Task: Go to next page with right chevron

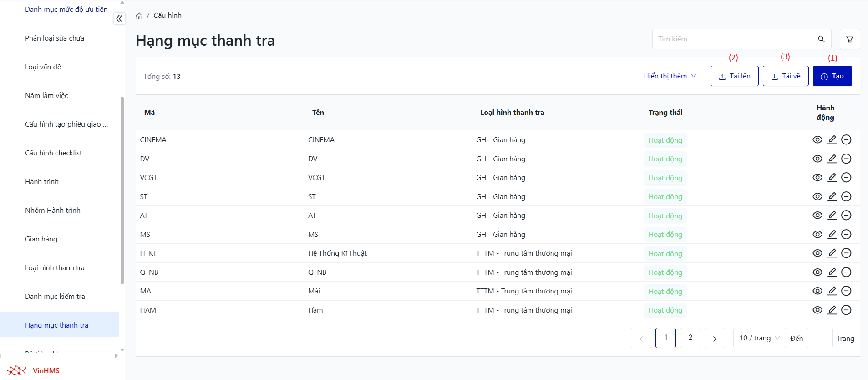Action: click(715, 338)
